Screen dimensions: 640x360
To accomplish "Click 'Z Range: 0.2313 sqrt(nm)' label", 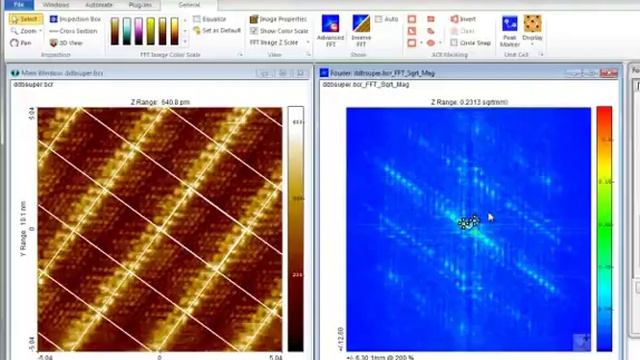I will [469, 102].
